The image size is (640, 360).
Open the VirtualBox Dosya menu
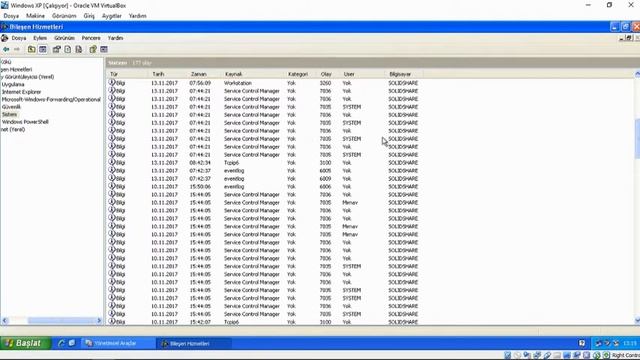(x=11, y=16)
